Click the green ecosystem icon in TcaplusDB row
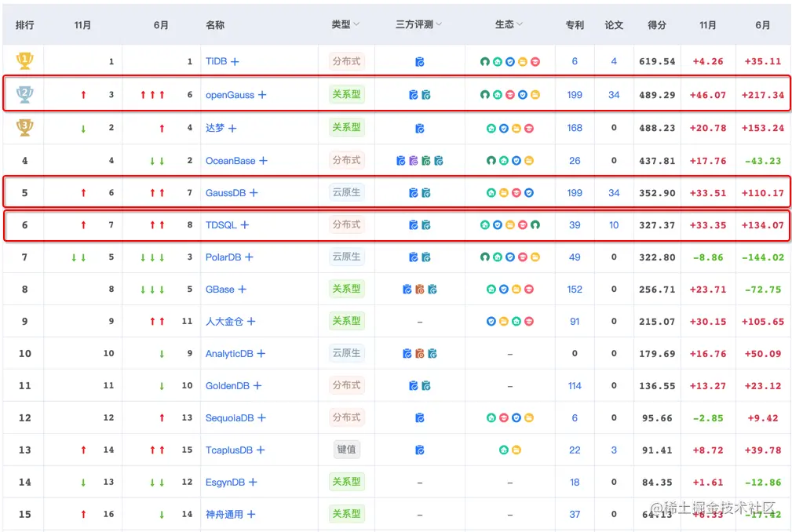 pos(504,450)
